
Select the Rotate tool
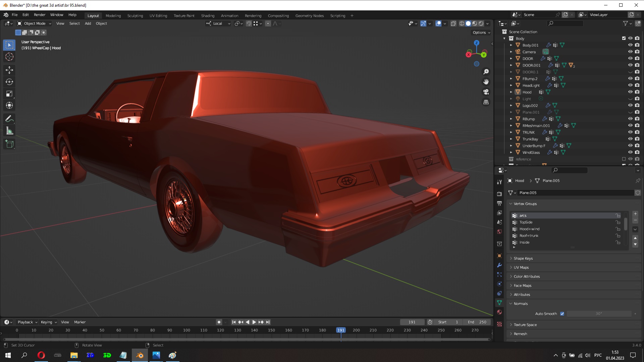pyautogui.click(x=9, y=82)
